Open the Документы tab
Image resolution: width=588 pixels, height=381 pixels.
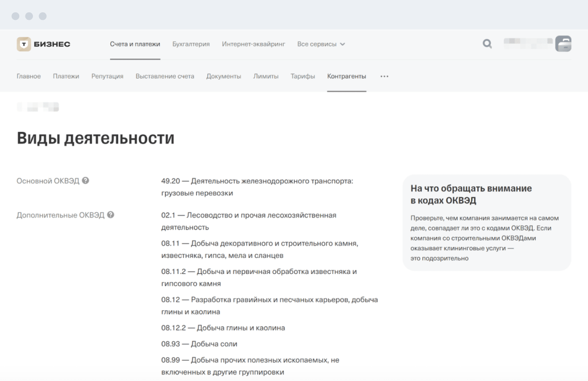pyautogui.click(x=224, y=76)
